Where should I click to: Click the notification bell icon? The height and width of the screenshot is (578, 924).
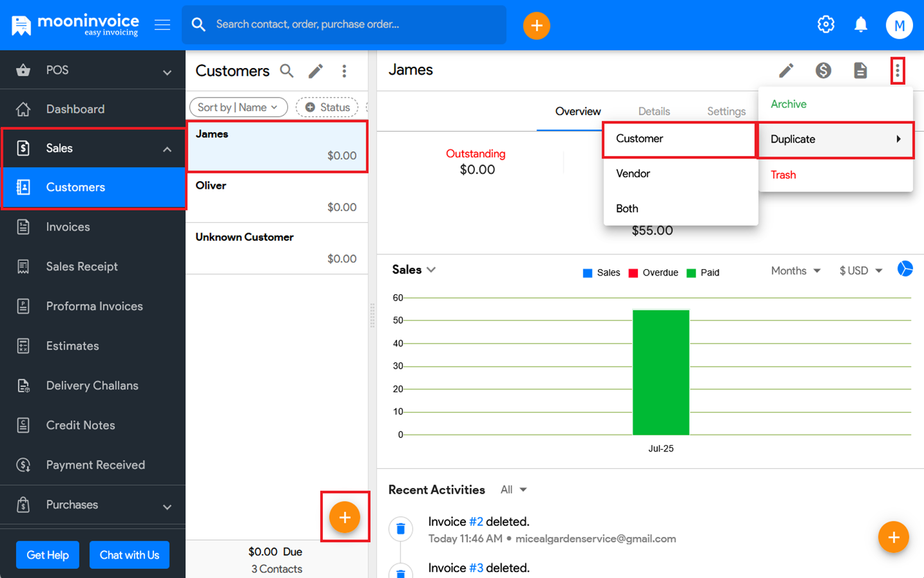860,25
